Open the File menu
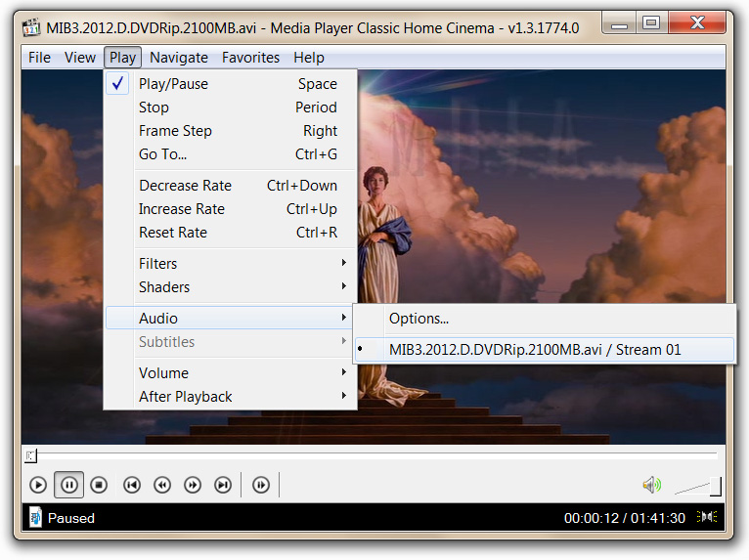 click(x=39, y=58)
